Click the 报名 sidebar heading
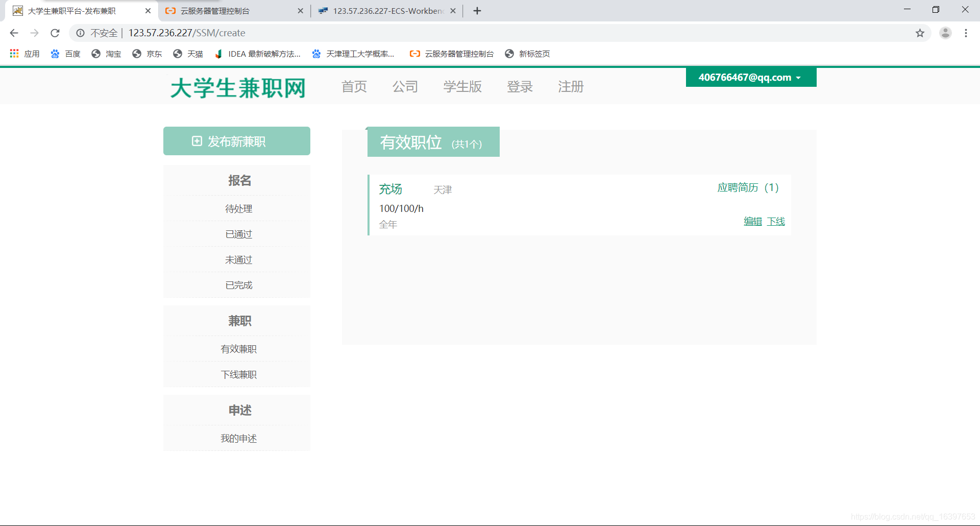Screen dimensions: 980x526 coord(239,180)
